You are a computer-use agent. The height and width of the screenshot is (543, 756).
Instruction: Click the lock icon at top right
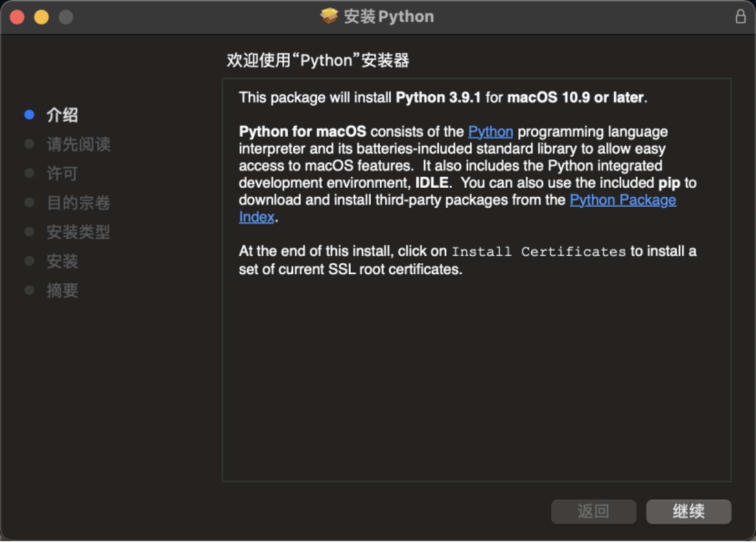point(741,16)
